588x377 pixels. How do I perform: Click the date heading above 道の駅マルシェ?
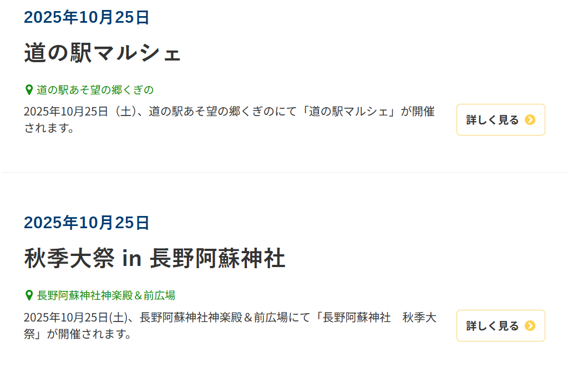[x=87, y=17]
